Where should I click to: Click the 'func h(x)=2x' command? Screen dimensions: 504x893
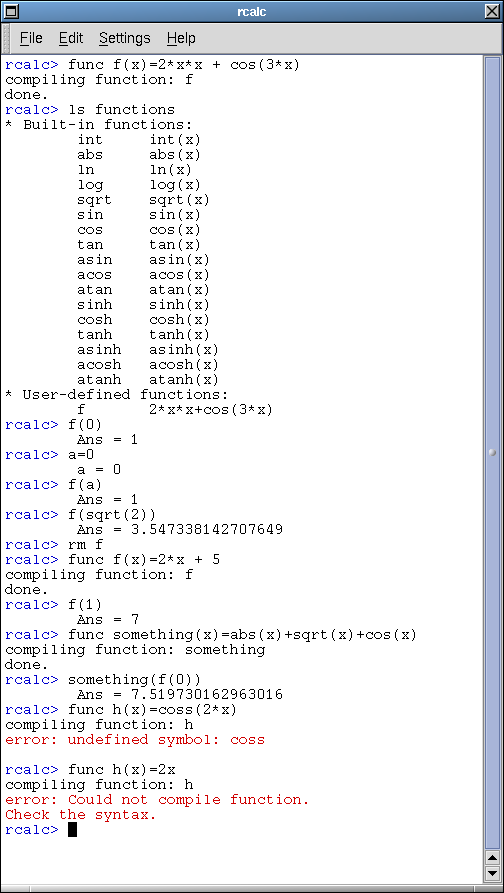click(121, 770)
